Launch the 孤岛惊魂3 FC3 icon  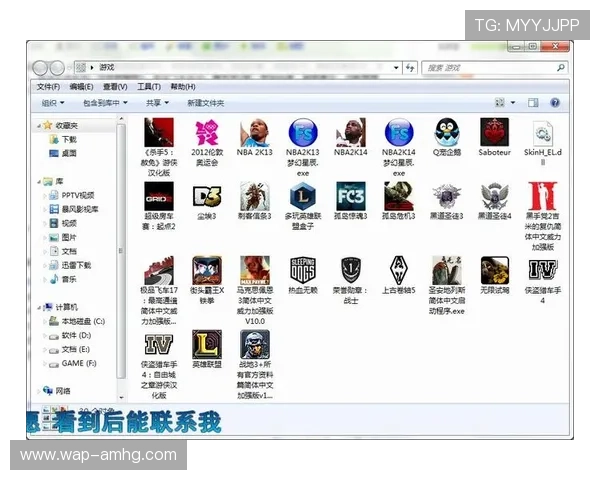[351, 196]
